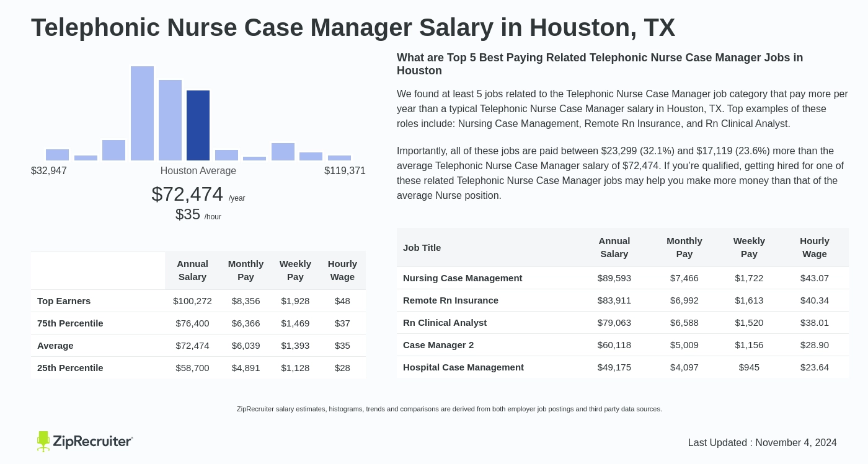Viewport: 868px width, 464px height.
Task: Click the Houston Average label under histogram
Action: pyautogui.click(x=198, y=170)
